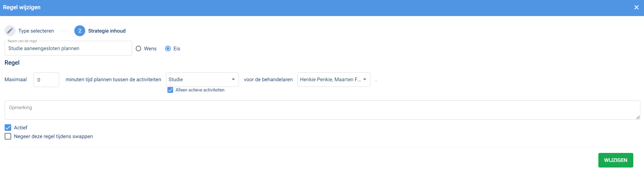
Task: Focus the Maximaal minutes input field
Action: (46, 80)
